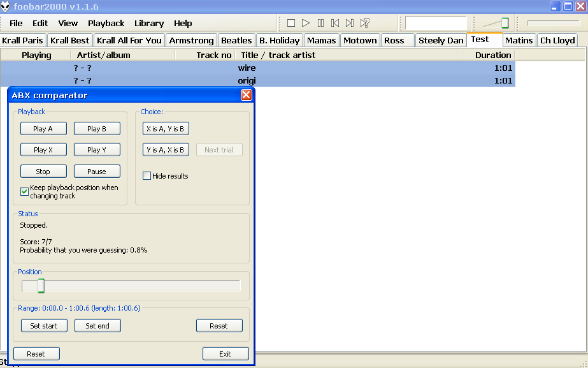Select the 'wire' track row

tap(257, 68)
